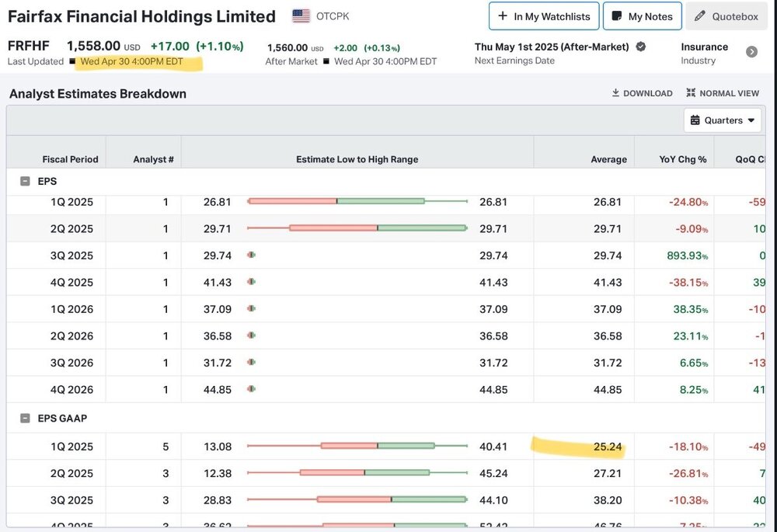Click the Analyst # column header
This screenshot has height=532, width=777.
tap(153, 159)
